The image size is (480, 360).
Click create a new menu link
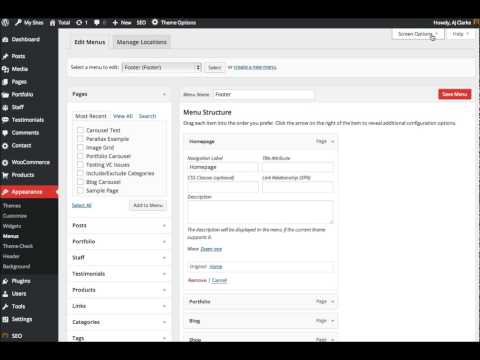[255, 67]
